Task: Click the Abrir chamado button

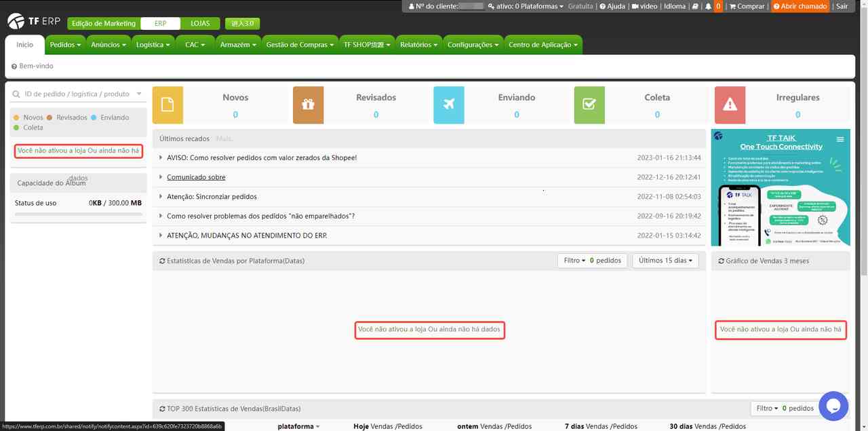Action: point(800,6)
